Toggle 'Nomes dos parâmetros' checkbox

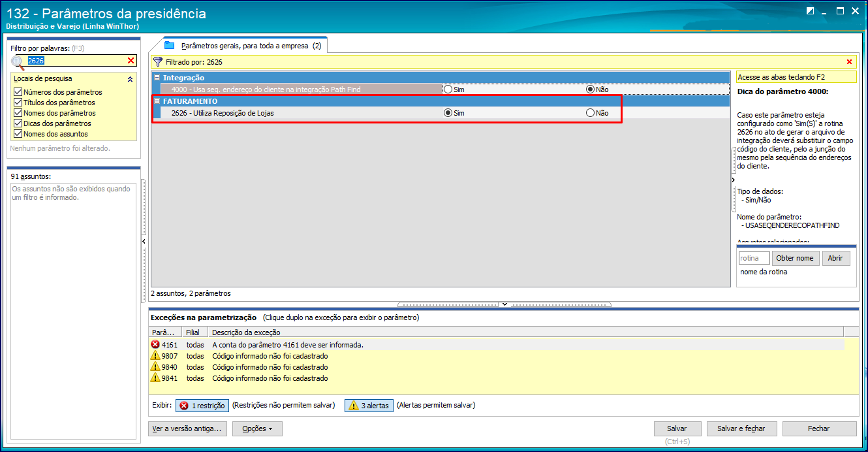coord(18,113)
